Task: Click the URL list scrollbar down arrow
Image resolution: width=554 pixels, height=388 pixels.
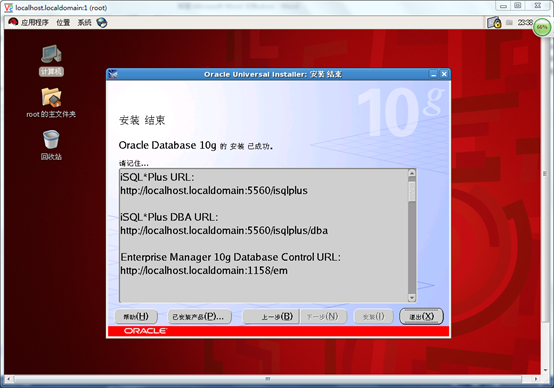Action: (412, 298)
